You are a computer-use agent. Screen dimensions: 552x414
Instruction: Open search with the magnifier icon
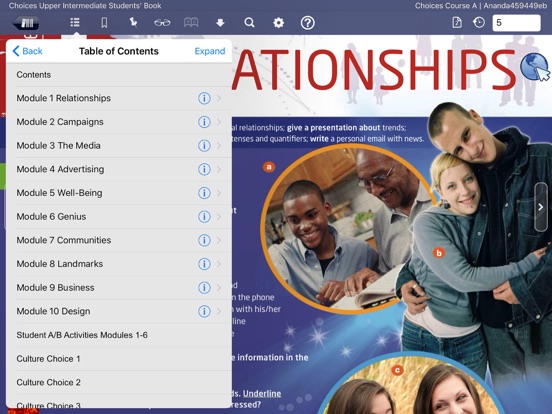[x=249, y=23]
